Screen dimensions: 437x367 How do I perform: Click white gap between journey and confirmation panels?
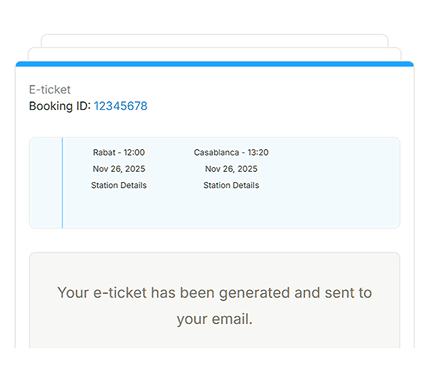click(215, 240)
